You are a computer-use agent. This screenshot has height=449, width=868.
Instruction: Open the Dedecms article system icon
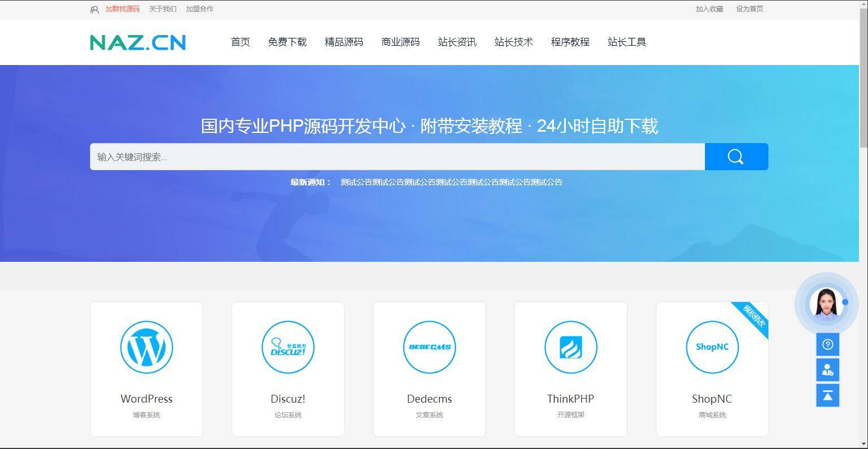(x=429, y=347)
